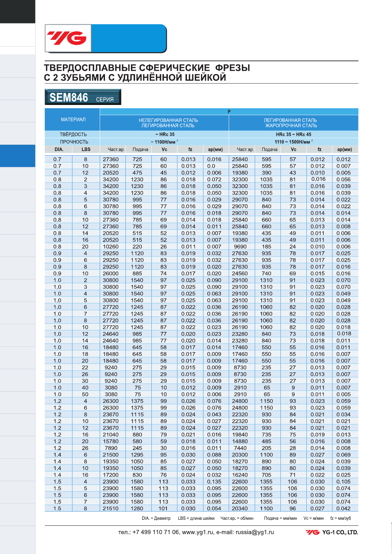
Task: Click the ap value 0.135
Action: click(x=214, y=482)
